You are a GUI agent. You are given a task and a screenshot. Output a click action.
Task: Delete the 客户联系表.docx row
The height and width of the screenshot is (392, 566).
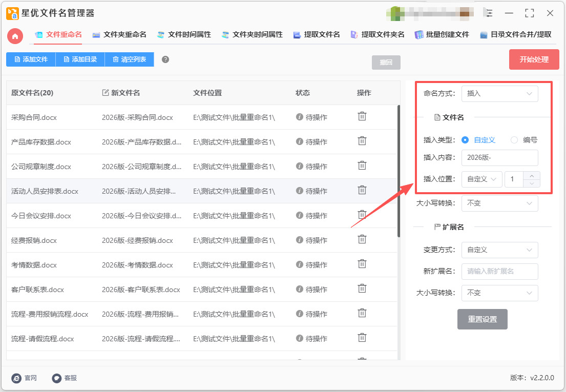click(x=362, y=288)
